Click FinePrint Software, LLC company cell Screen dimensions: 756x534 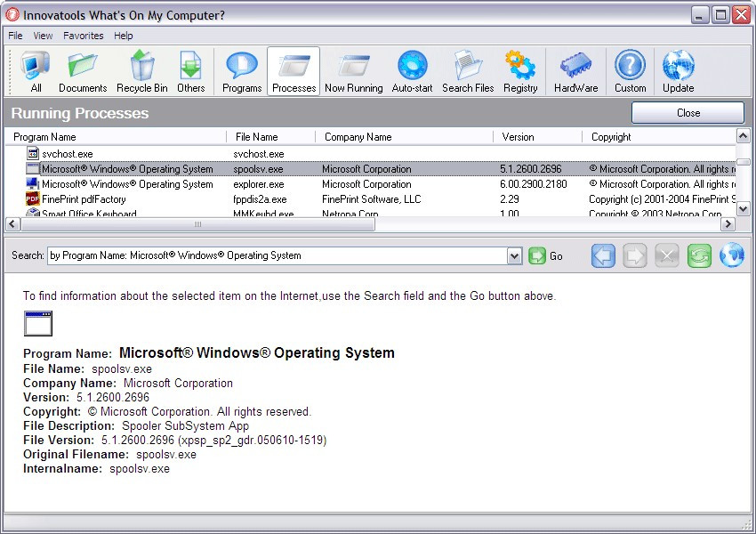point(372,199)
